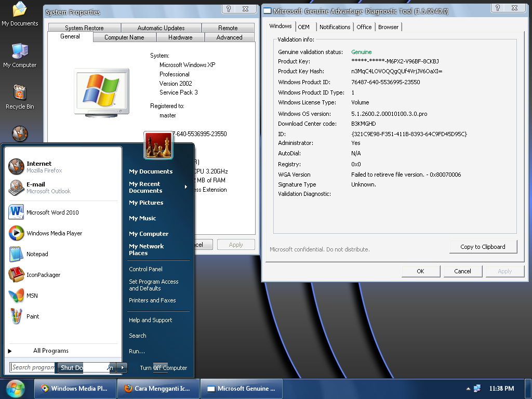The width and height of the screenshot is (532, 399).
Task: Click Cancel in Diagnostic Tool
Action: pyautogui.click(x=463, y=271)
